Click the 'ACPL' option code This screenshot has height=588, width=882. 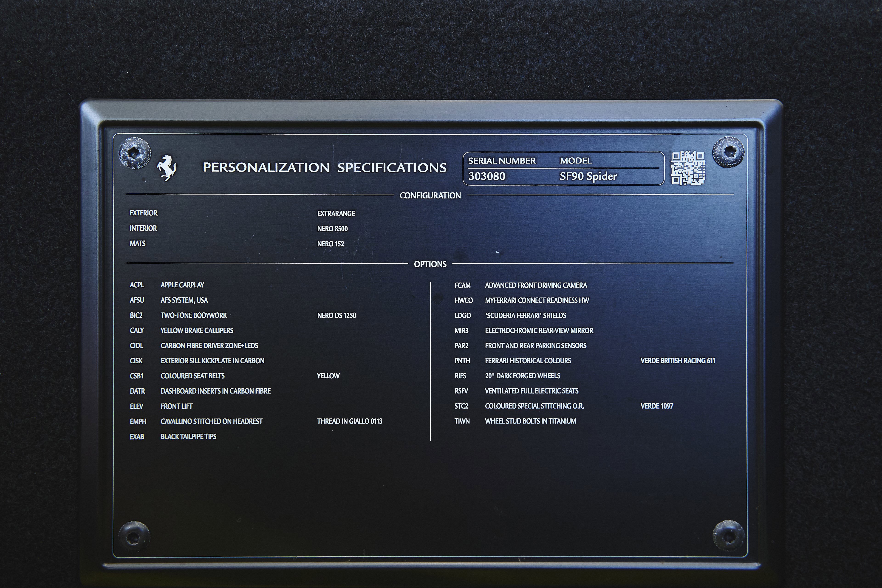click(137, 285)
